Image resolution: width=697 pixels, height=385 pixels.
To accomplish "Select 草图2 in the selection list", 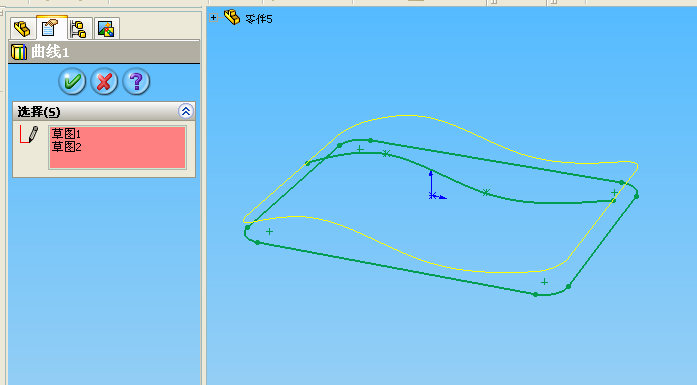I will 66,147.
